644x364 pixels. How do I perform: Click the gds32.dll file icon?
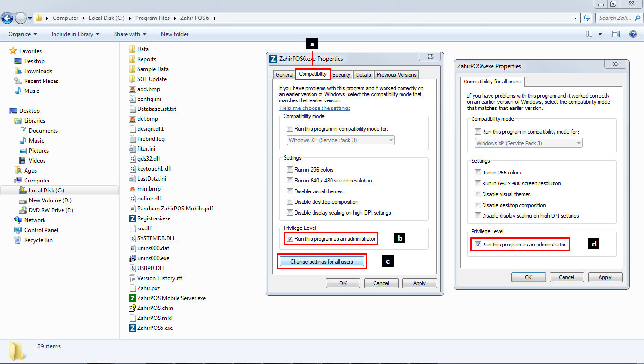(x=133, y=159)
